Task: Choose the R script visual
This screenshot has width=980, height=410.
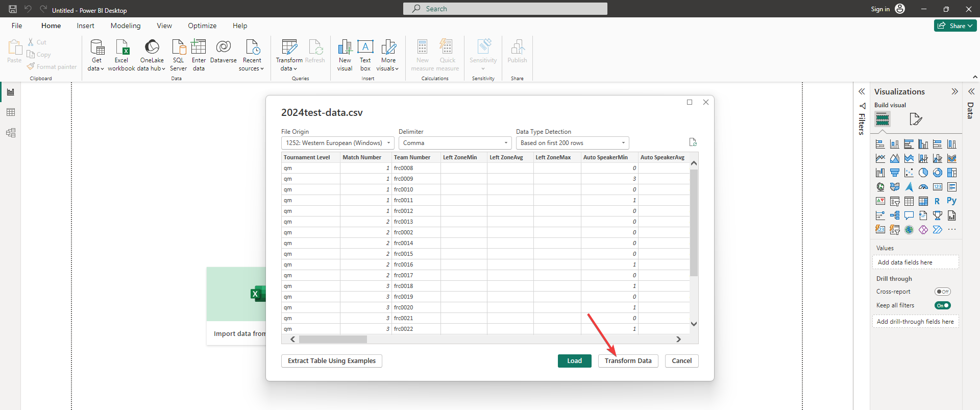Action: click(938, 201)
